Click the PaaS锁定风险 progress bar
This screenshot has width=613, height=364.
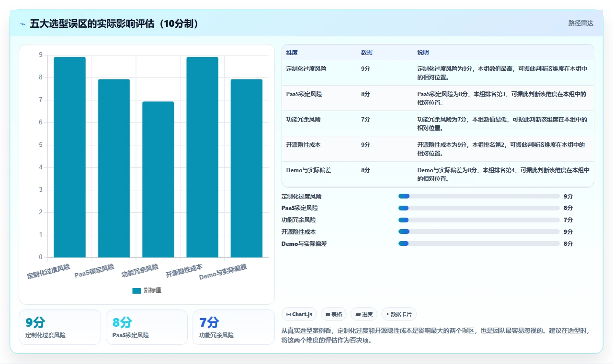pos(479,208)
